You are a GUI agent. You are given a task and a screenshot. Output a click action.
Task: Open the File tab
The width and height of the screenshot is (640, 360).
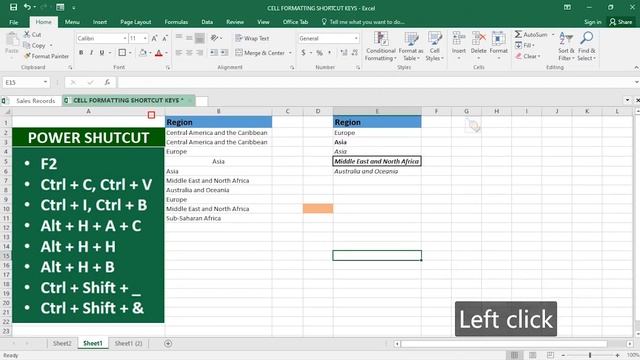click(13, 22)
